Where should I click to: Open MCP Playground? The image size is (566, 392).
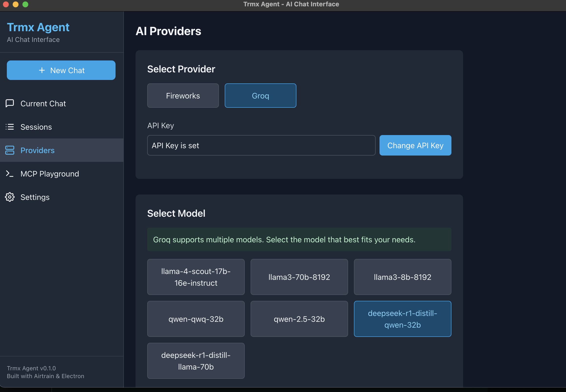point(62,174)
